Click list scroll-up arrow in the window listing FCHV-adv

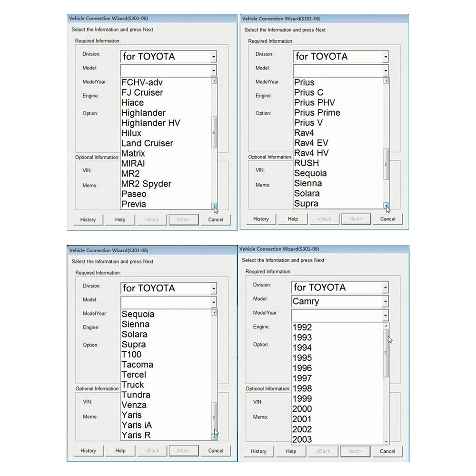point(214,81)
